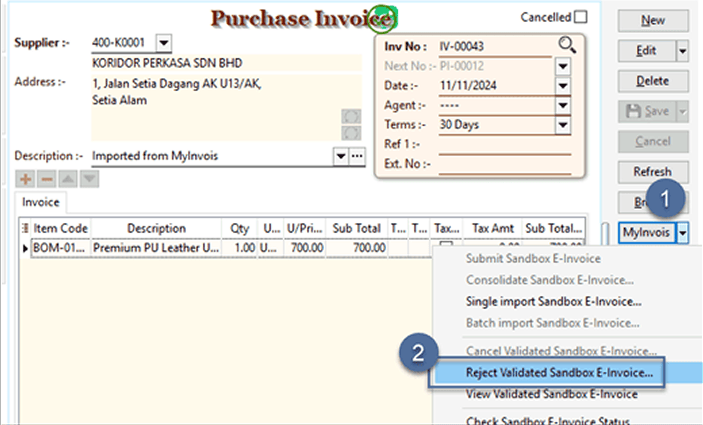Click the date value 11/11/2024
Image resolution: width=703 pixels, height=425 pixels.
pos(468,86)
